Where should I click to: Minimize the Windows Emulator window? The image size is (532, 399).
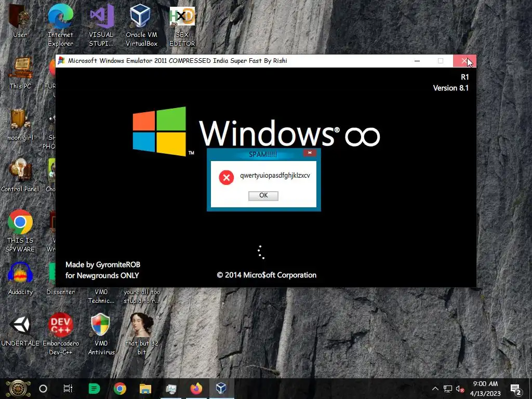pos(417,61)
